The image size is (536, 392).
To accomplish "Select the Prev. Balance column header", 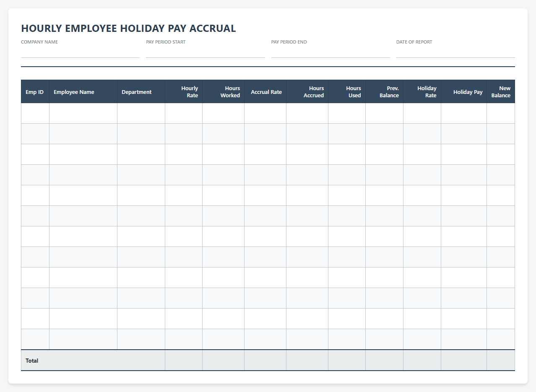I will (x=385, y=92).
